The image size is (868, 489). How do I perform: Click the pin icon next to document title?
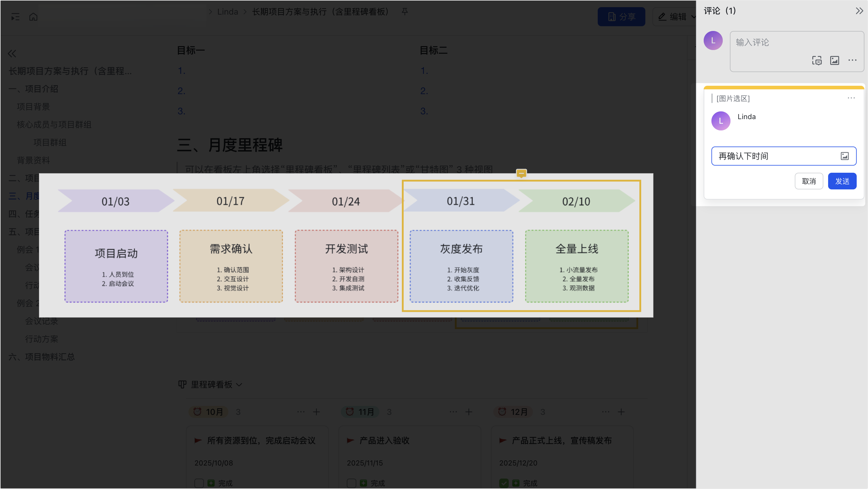coord(405,11)
